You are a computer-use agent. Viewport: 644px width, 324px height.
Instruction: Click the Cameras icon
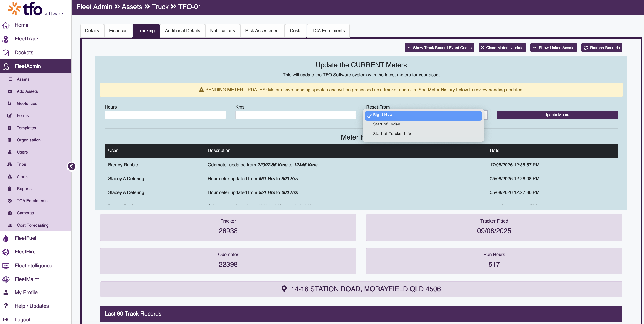[x=10, y=213]
